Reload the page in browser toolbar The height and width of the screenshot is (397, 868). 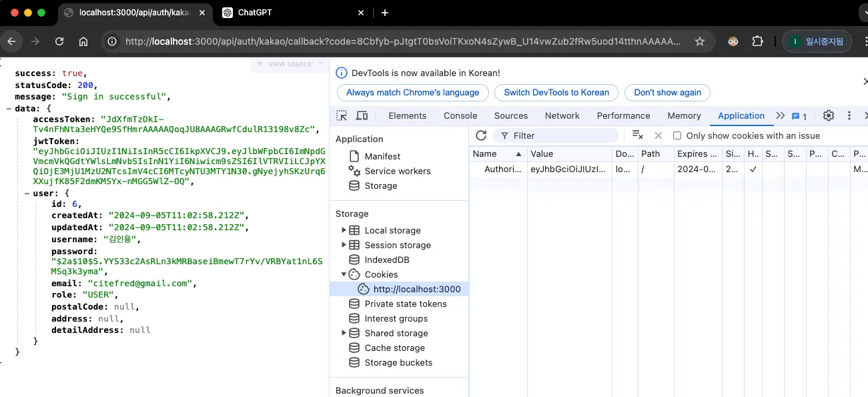click(x=59, y=41)
